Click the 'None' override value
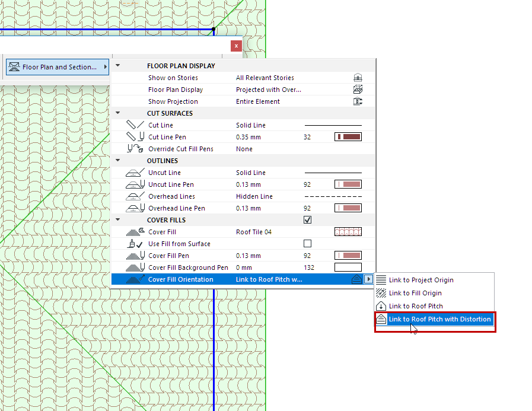 244,149
